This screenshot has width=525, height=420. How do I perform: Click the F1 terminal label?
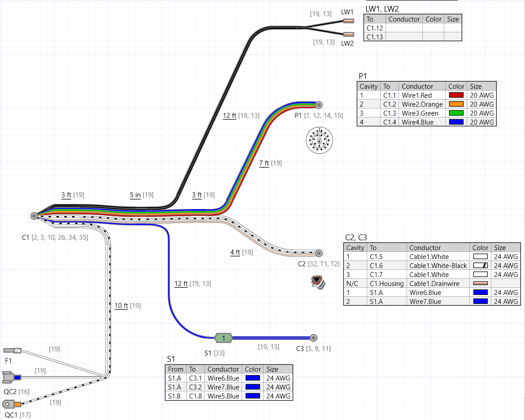coord(8,361)
